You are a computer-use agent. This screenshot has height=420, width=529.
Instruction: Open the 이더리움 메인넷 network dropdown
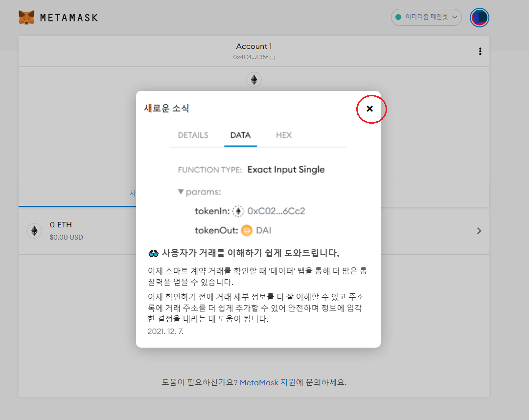click(426, 17)
